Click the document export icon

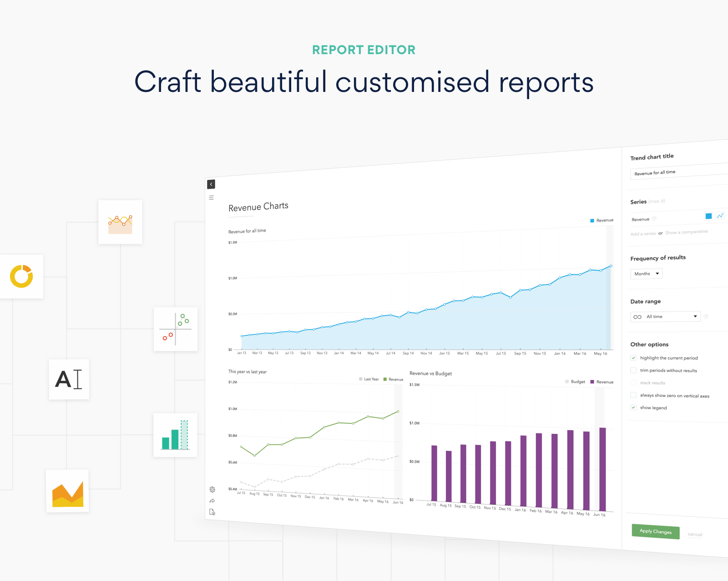[x=212, y=512]
